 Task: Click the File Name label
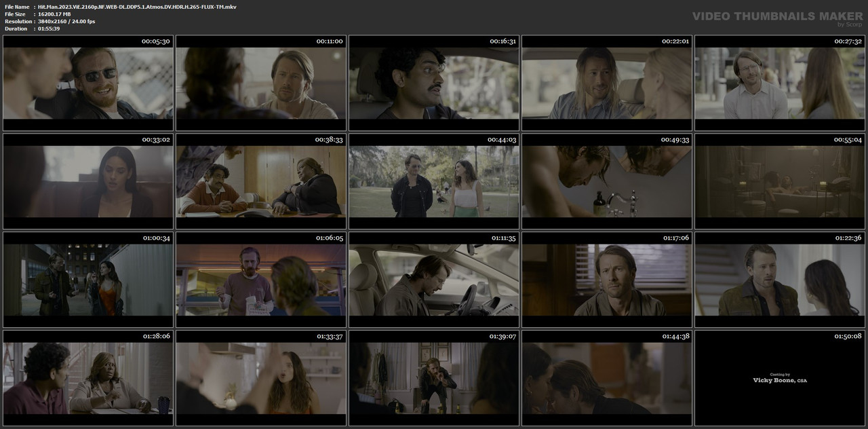coord(17,7)
